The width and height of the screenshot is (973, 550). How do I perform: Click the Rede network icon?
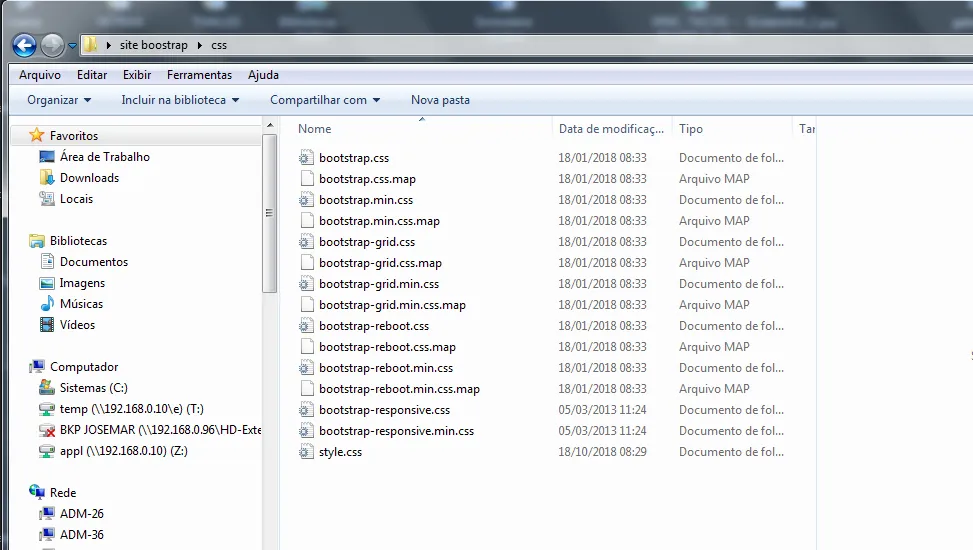37,492
